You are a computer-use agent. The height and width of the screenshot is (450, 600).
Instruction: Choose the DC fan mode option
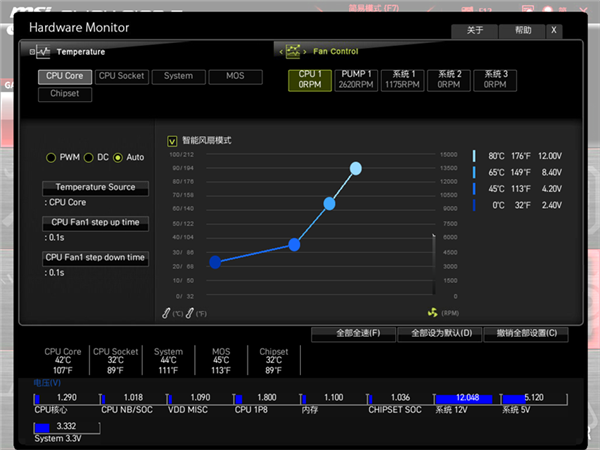click(x=89, y=158)
